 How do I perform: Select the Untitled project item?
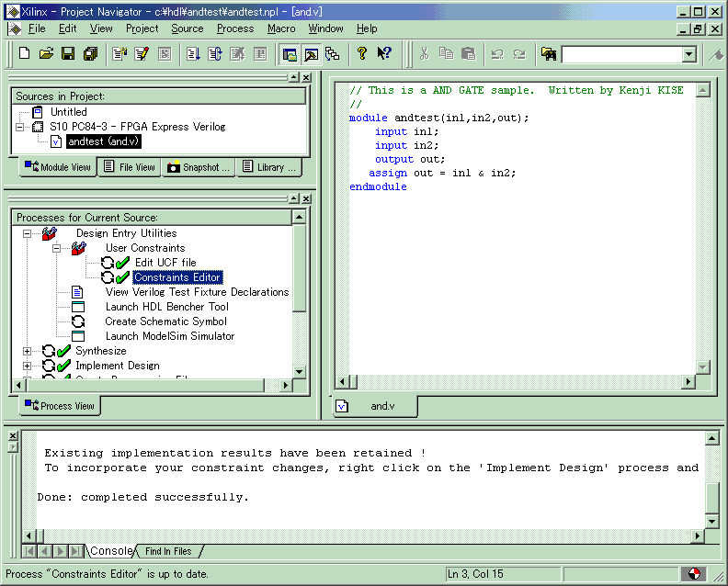68,112
